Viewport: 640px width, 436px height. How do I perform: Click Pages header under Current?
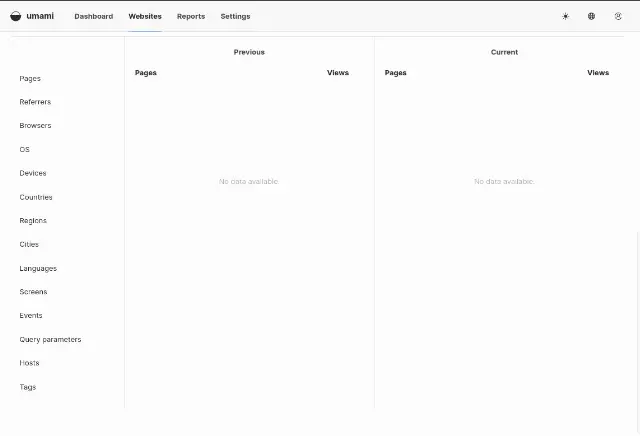click(x=395, y=73)
